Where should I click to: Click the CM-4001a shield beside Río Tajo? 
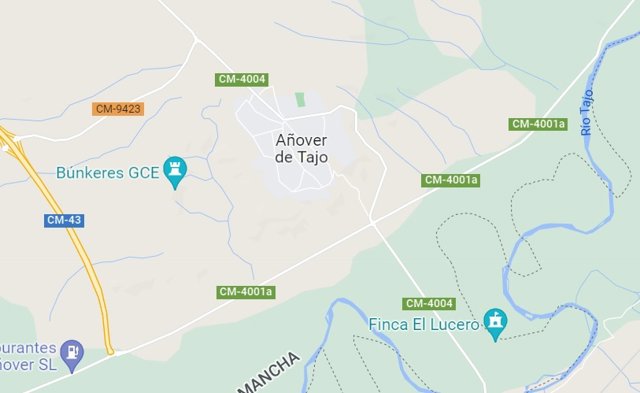[538, 124]
